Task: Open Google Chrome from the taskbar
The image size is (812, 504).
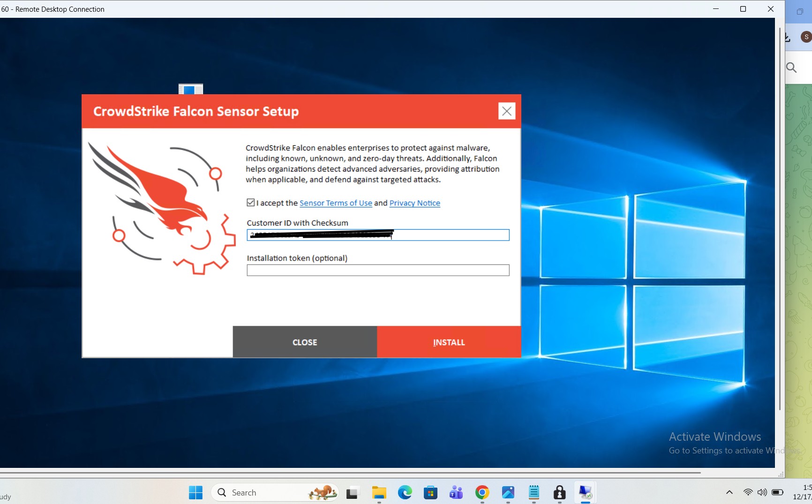Action: click(x=482, y=493)
